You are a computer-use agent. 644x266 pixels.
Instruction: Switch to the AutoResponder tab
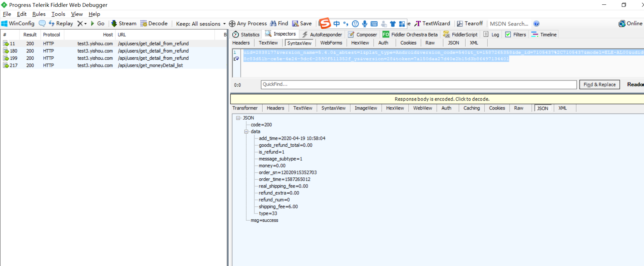[322, 34]
